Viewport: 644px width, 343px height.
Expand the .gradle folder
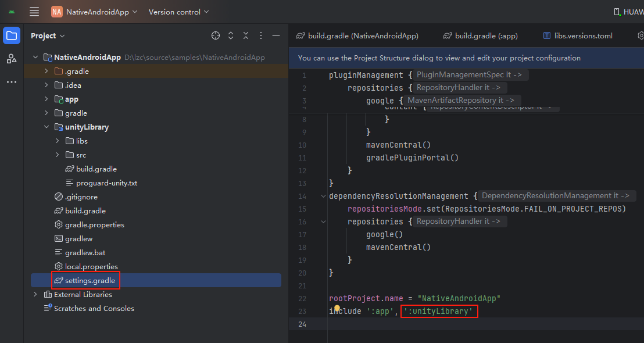tap(46, 71)
